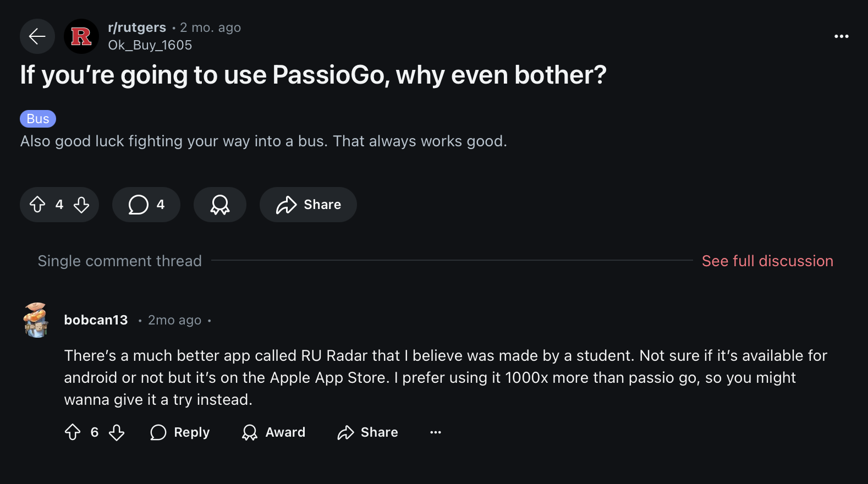
Task: Share the PassioGo post
Action: (x=308, y=205)
